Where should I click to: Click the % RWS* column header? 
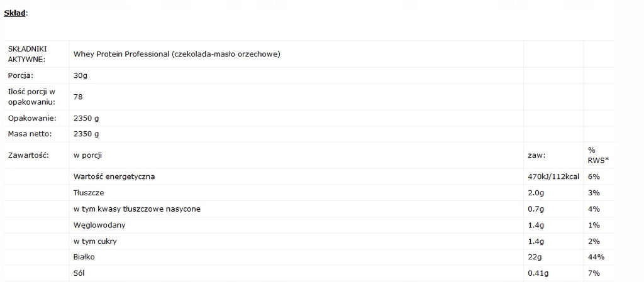pyautogui.click(x=599, y=155)
